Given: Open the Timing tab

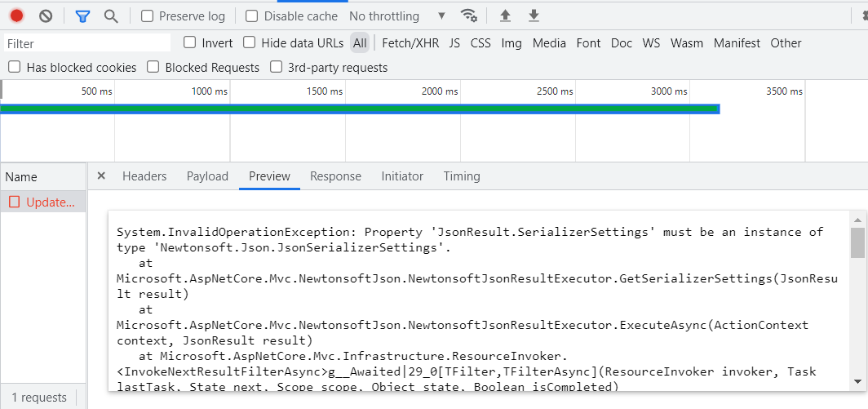Looking at the screenshot, I should coord(462,176).
